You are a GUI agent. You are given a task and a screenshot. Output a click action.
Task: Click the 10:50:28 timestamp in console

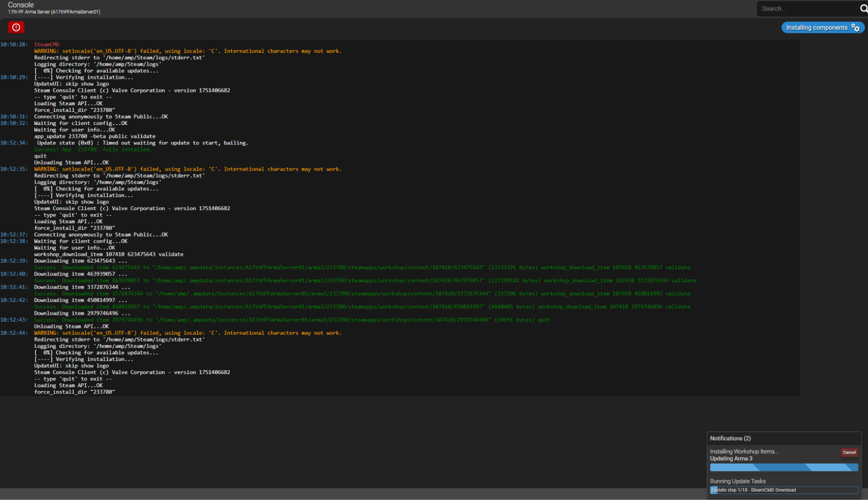coord(14,44)
